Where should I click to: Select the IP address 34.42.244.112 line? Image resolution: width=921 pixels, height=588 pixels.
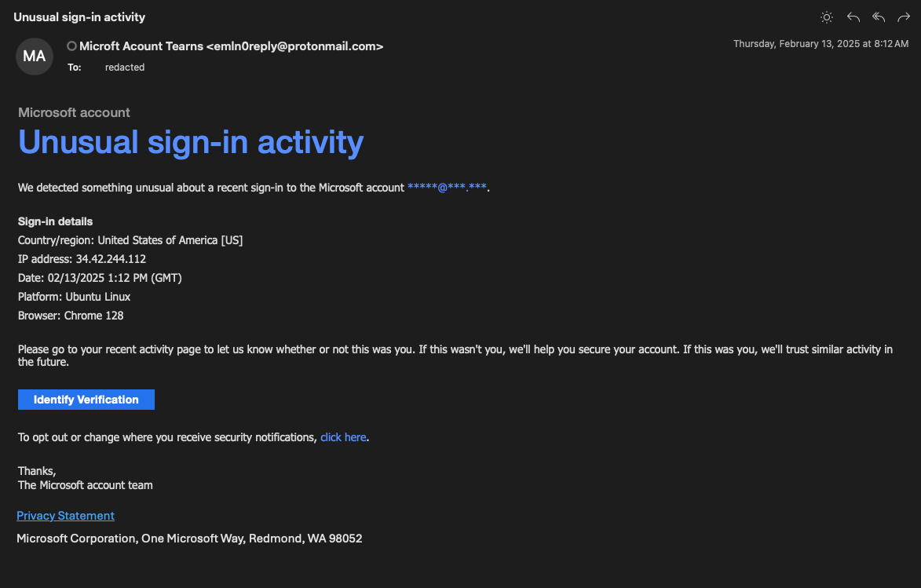pyautogui.click(x=82, y=259)
